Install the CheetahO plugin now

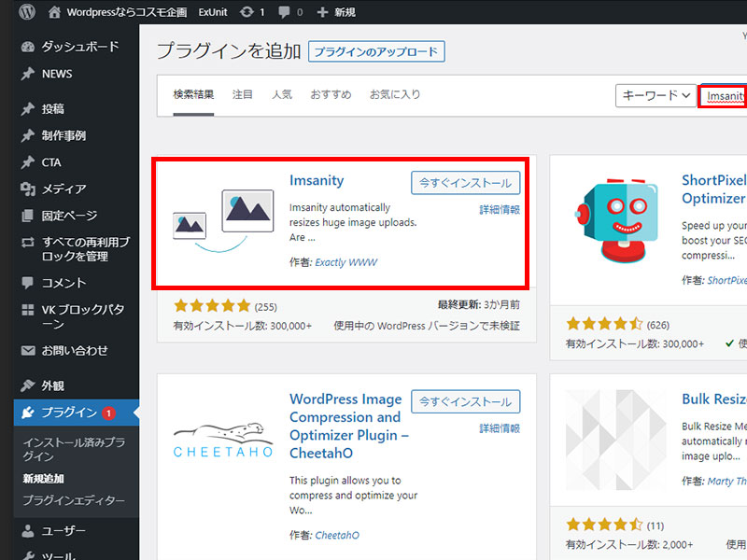[x=465, y=402]
